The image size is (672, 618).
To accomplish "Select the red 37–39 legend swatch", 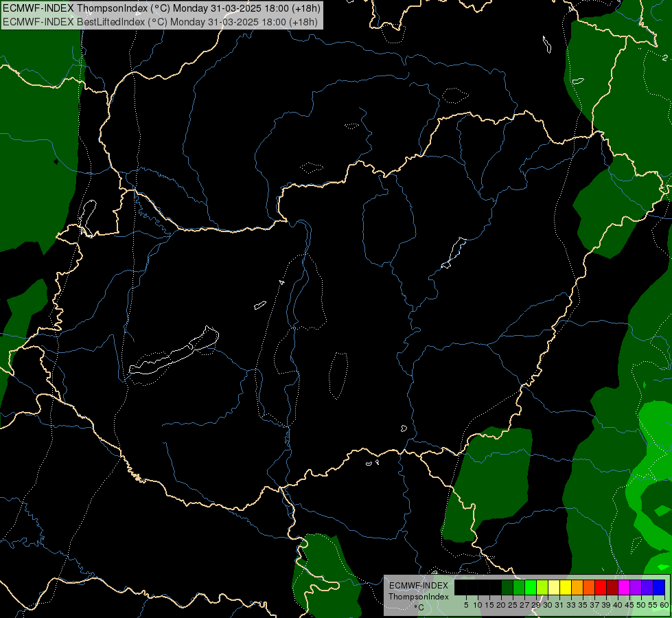I will (601, 587).
